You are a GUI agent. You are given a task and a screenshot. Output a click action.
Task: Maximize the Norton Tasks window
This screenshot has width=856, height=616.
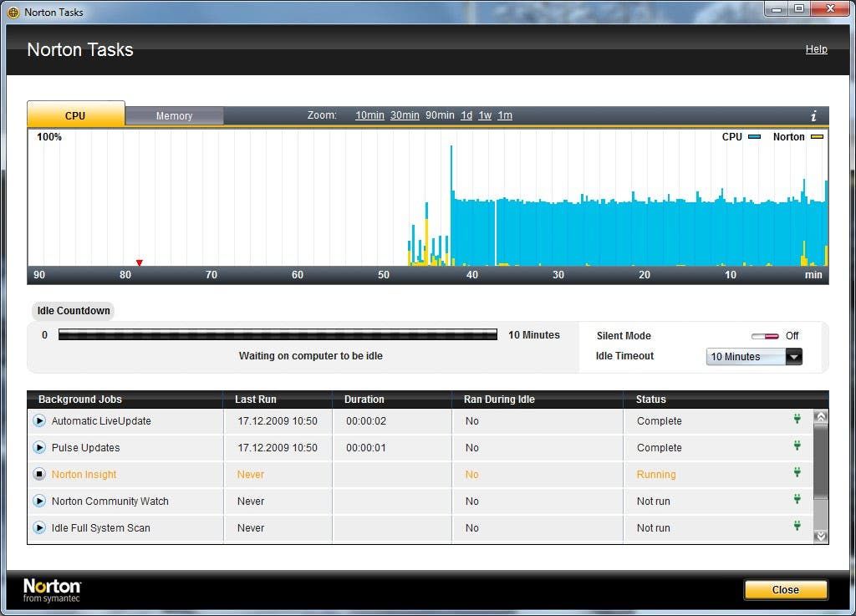point(799,8)
